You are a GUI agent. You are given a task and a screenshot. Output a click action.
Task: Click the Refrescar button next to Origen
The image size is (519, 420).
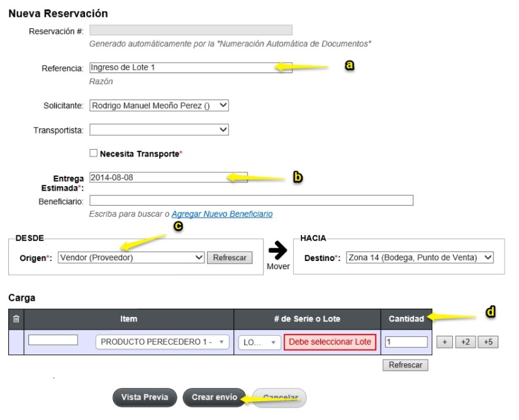tap(230, 258)
